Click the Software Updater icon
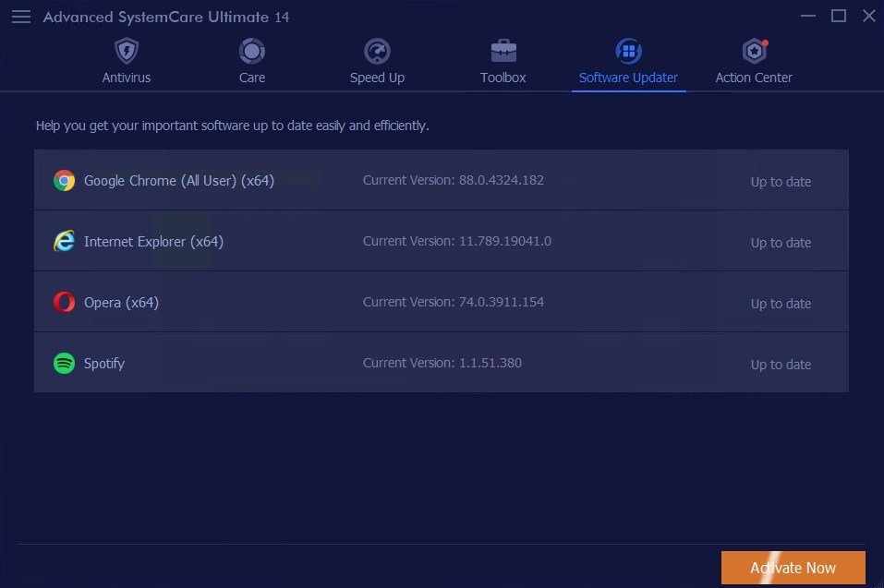 click(629, 52)
